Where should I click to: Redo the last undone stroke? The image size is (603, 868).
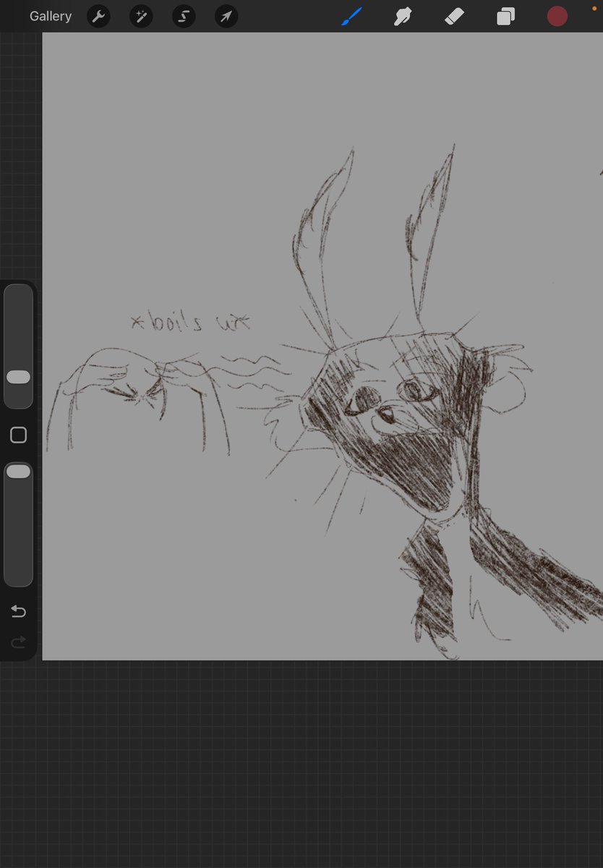(x=18, y=642)
